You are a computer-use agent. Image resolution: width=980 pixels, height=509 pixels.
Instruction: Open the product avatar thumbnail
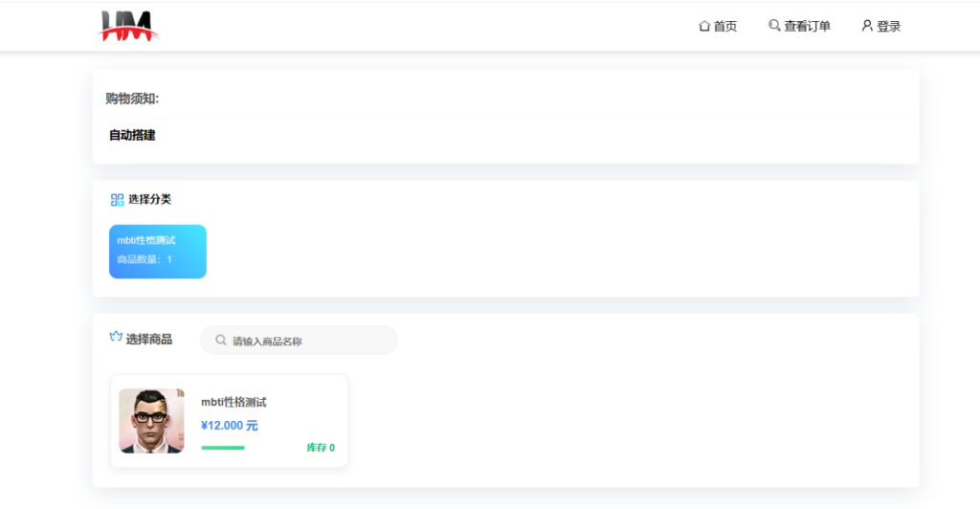coord(151,421)
